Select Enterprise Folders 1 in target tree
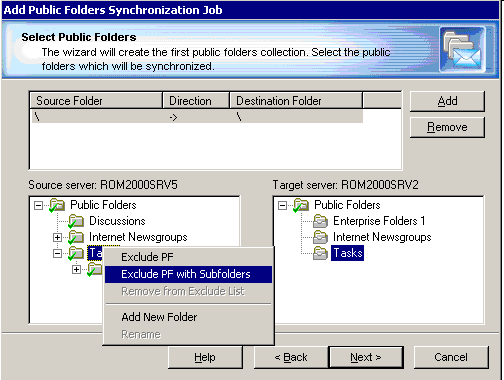The width and height of the screenshot is (504, 380). (379, 221)
